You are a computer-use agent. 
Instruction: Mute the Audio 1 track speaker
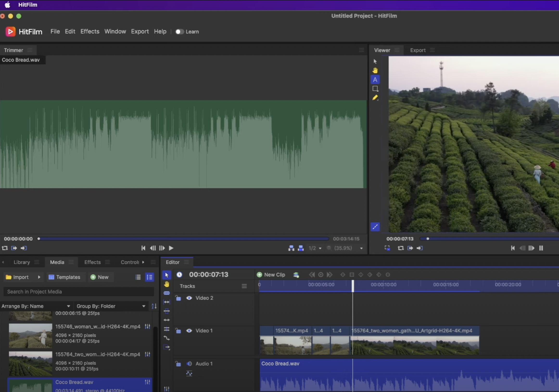[x=189, y=364]
